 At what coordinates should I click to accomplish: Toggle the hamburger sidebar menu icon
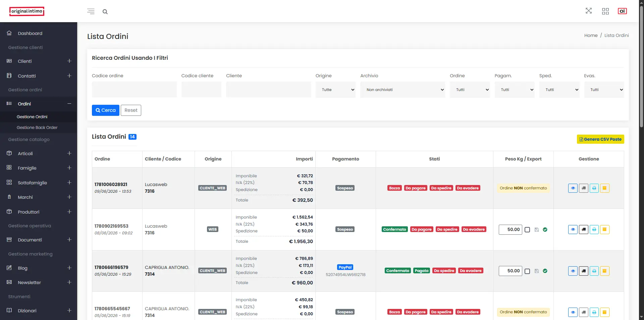click(x=91, y=11)
